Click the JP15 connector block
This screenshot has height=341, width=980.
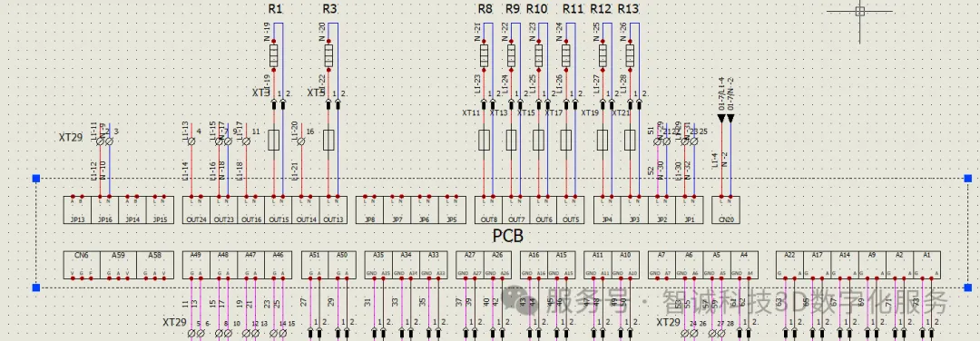[160, 210]
